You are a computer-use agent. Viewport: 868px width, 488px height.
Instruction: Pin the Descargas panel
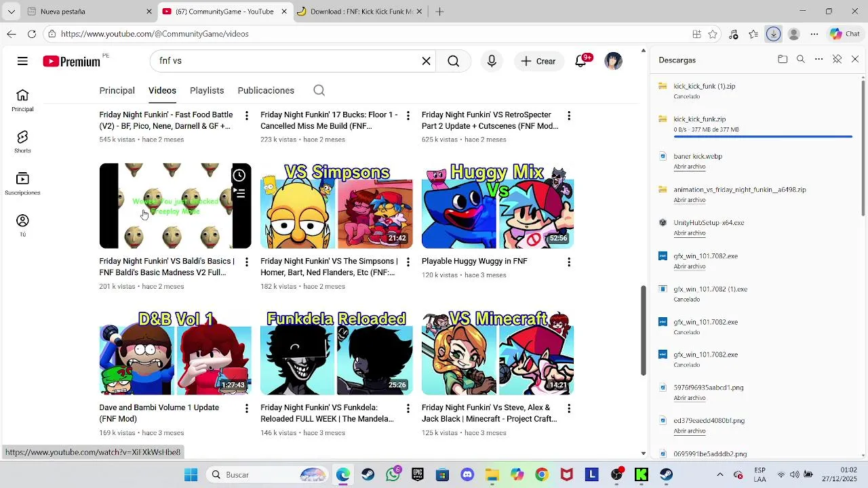point(837,60)
